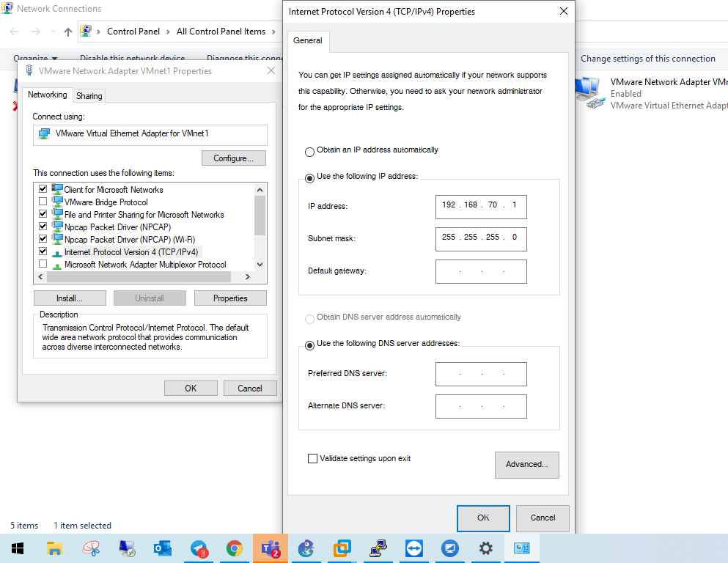Open Microsoft Teams taskbar icon
The width and height of the screenshot is (728, 563).
pos(271,548)
